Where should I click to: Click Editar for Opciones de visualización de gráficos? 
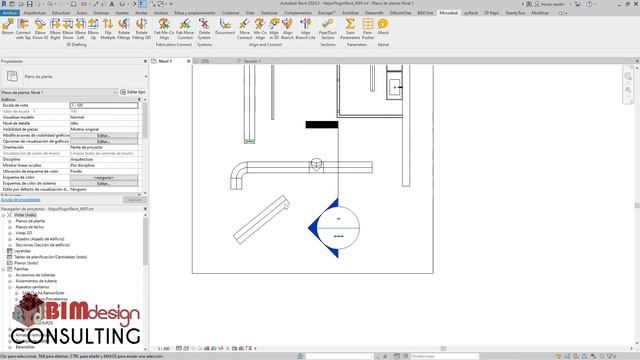[104, 141]
